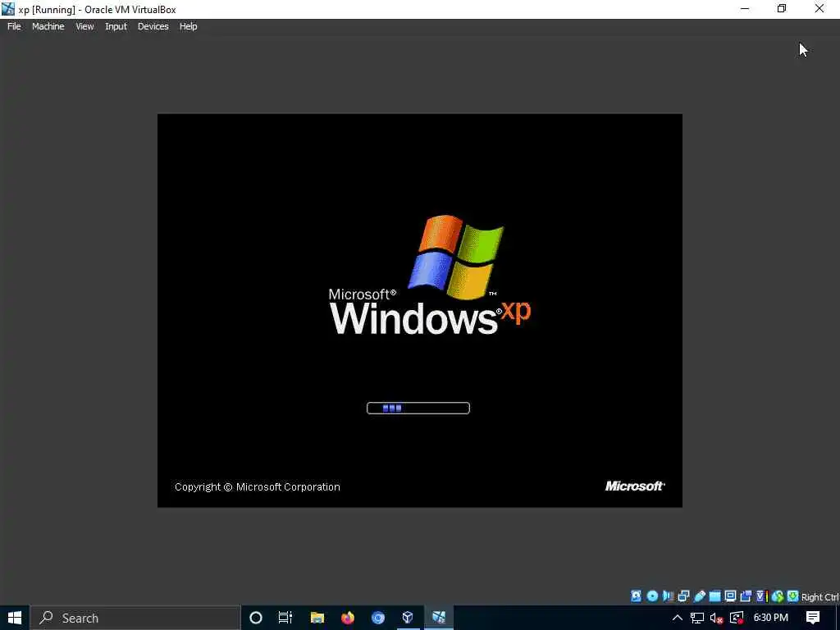Click the audio status icon in VirtualBox
Image resolution: width=840 pixels, height=630 pixels.
[x=668, y=596]
